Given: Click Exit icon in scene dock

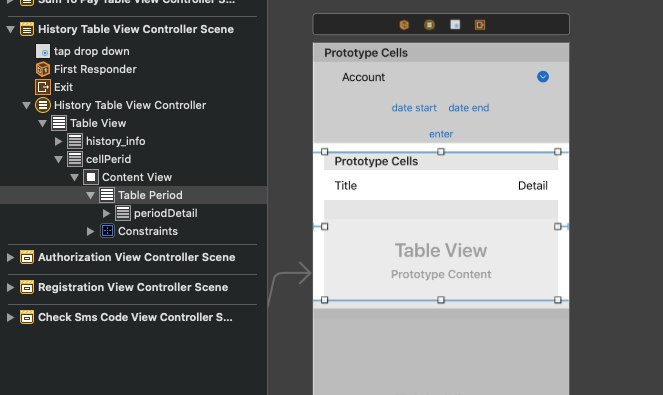Looking at the screenshot, I should coord(480,25).
